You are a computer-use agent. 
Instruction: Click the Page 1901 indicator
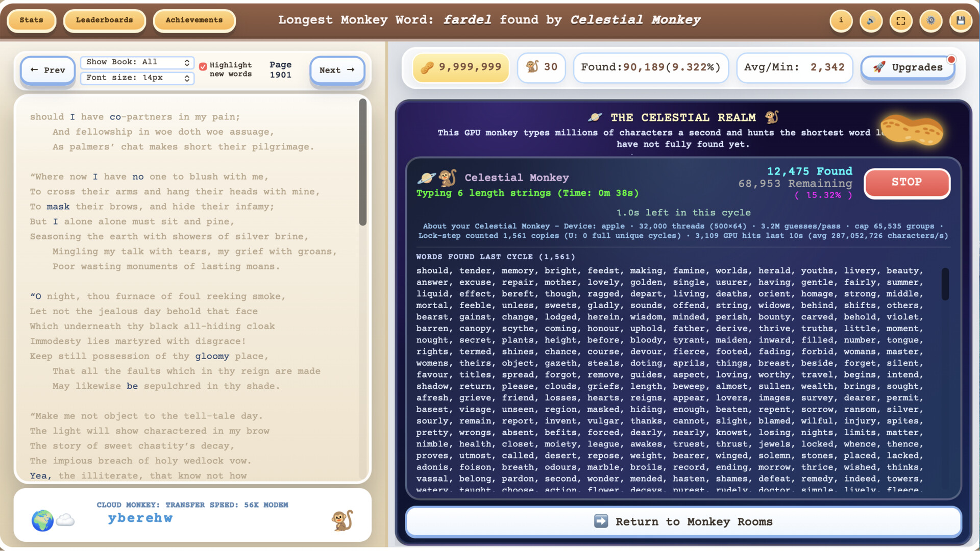pyautogui.click(x=280, y=70)
